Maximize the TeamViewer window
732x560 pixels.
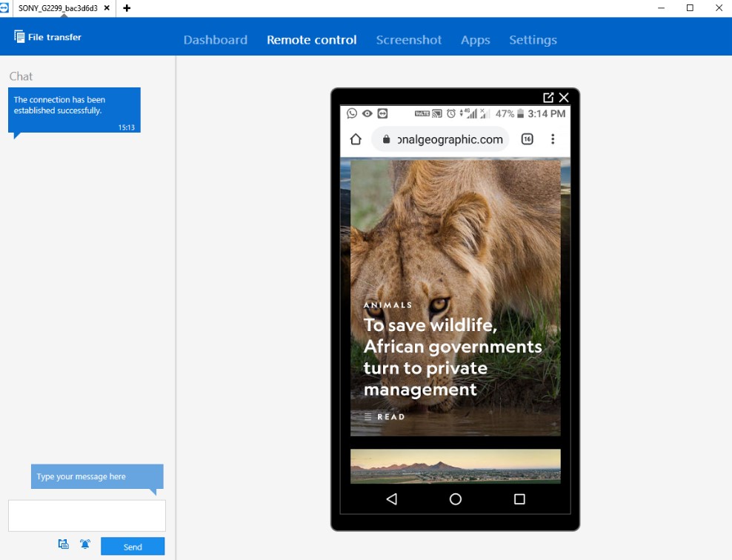click(690, 8)
